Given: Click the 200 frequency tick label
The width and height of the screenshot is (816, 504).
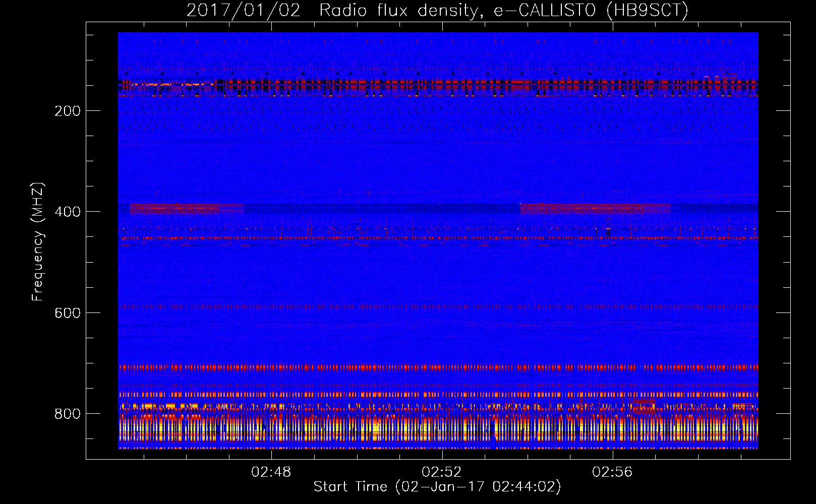Looking at the screenshot, I should point(68,111).
